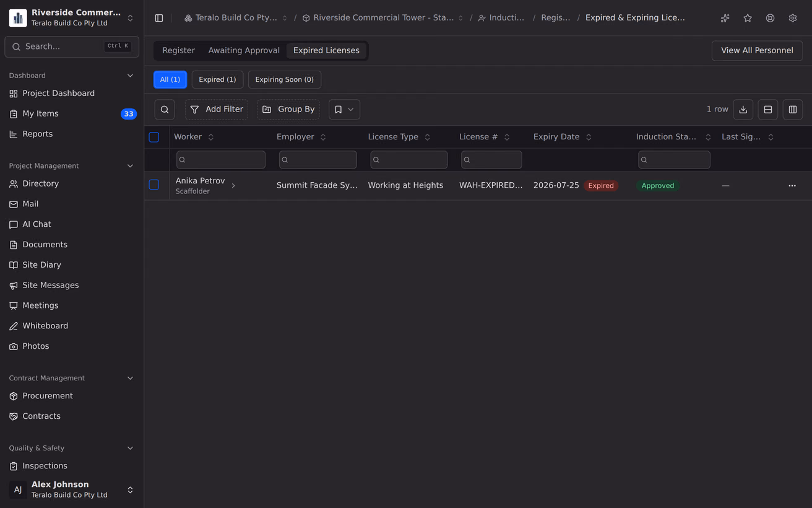Open My Items with 33 badge

[72, 114]
